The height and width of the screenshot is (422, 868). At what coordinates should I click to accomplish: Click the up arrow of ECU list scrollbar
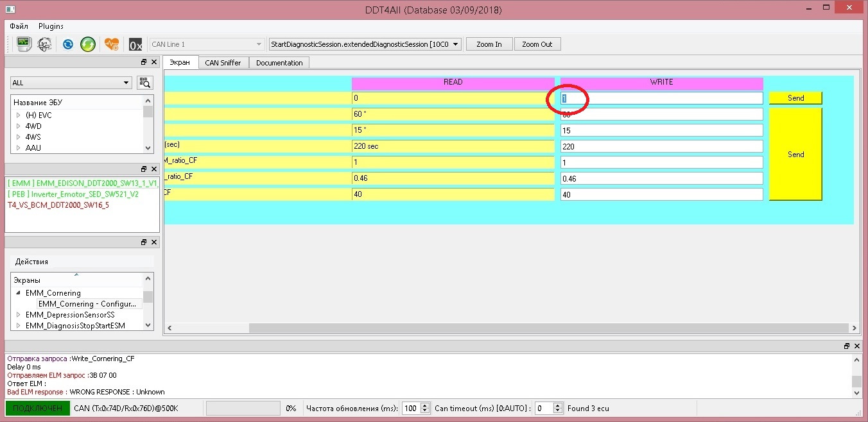[x=148, y=101]
